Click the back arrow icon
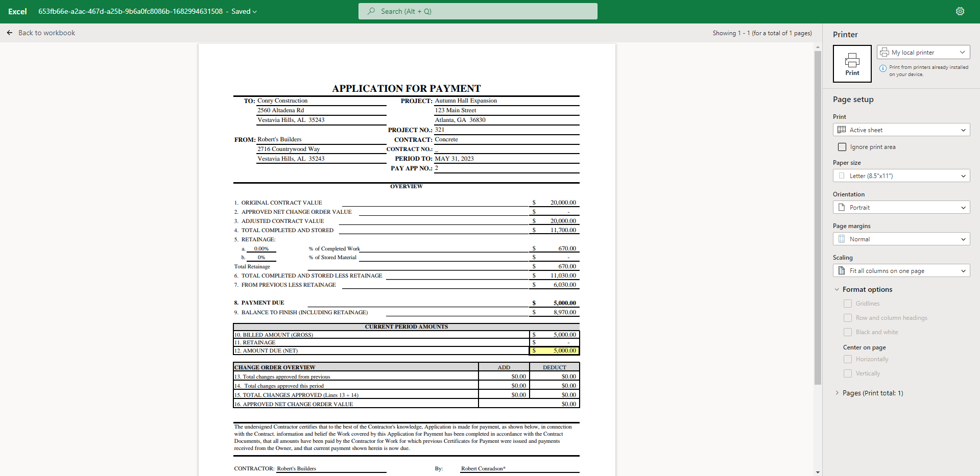This screenshot has width=980, height=476. click(x=10, y=33)
